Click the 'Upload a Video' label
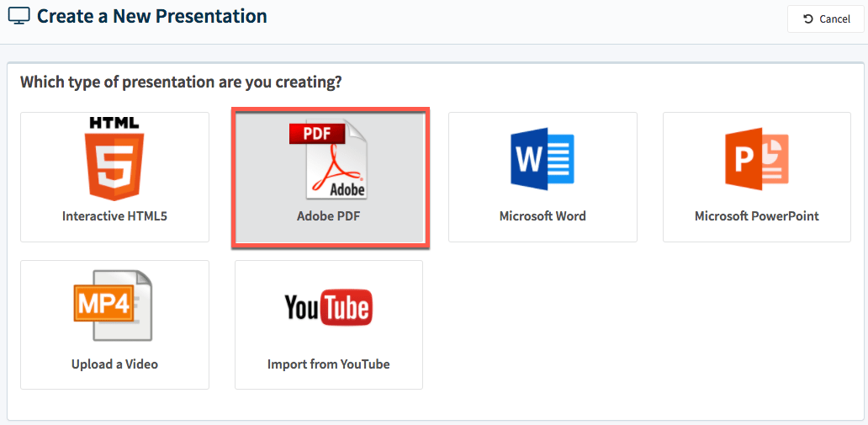868x425 pixels. [x=114, y=364]
